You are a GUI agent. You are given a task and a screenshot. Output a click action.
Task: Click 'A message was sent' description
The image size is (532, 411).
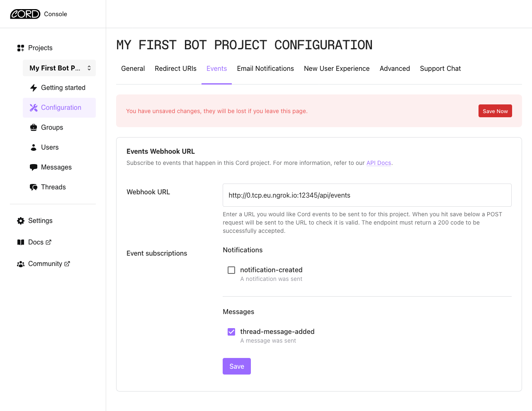coord(268,341)
